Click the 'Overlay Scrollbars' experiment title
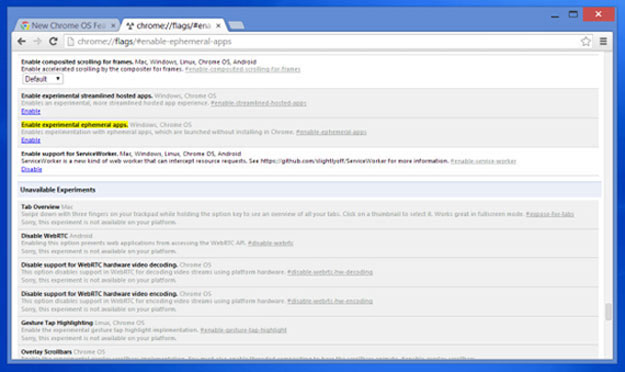 [46, 352]
